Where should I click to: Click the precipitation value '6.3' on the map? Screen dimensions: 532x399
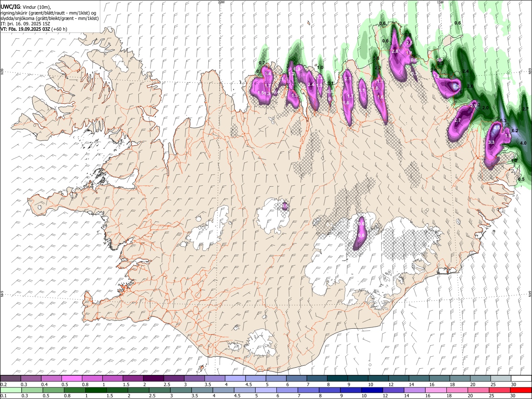click(502, 121)
